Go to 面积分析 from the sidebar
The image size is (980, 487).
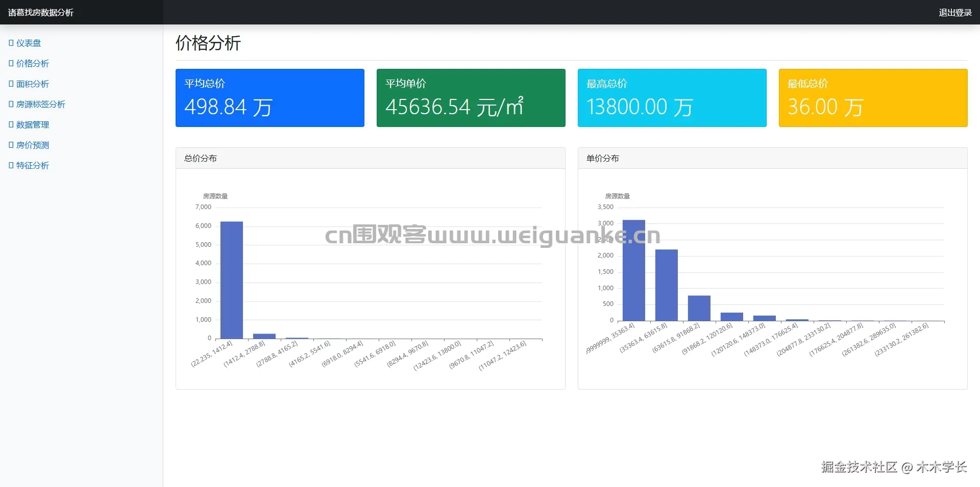[29, 84]
